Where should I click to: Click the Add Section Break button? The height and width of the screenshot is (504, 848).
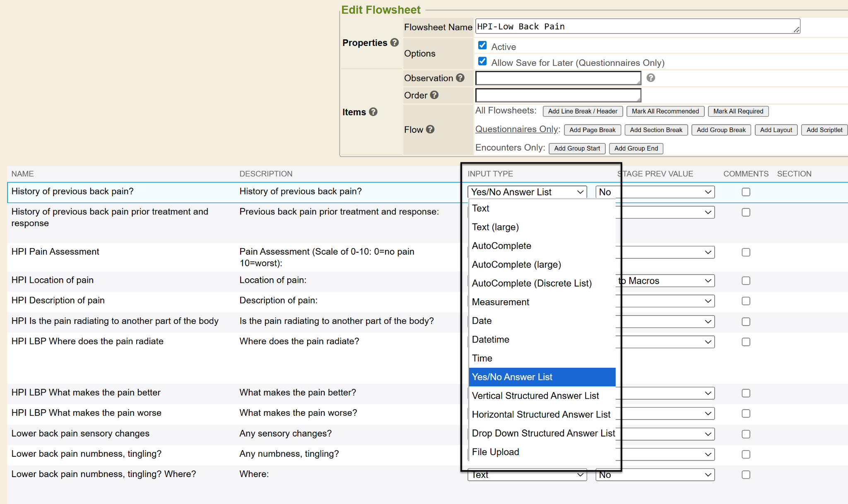(x=655, y=130)
